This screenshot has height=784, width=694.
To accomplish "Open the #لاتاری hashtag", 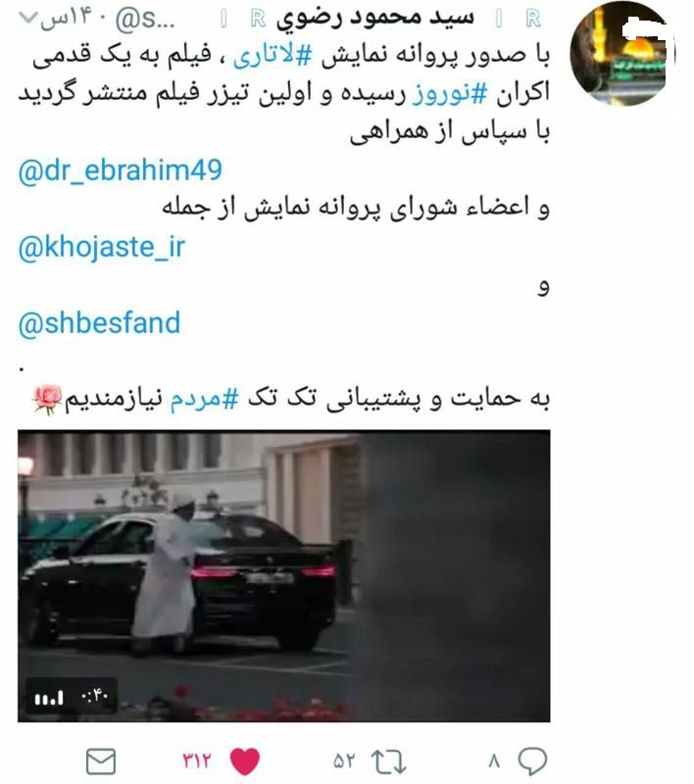I will point(272,55).
